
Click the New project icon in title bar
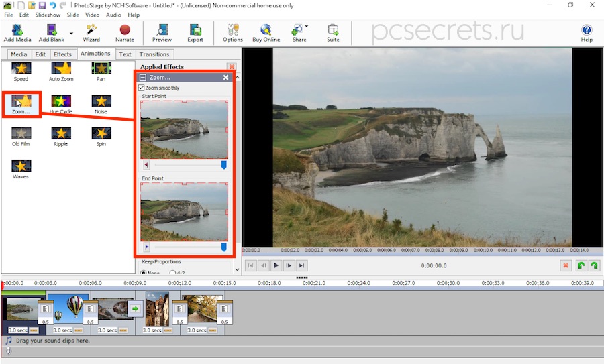(x=21, y=5)
